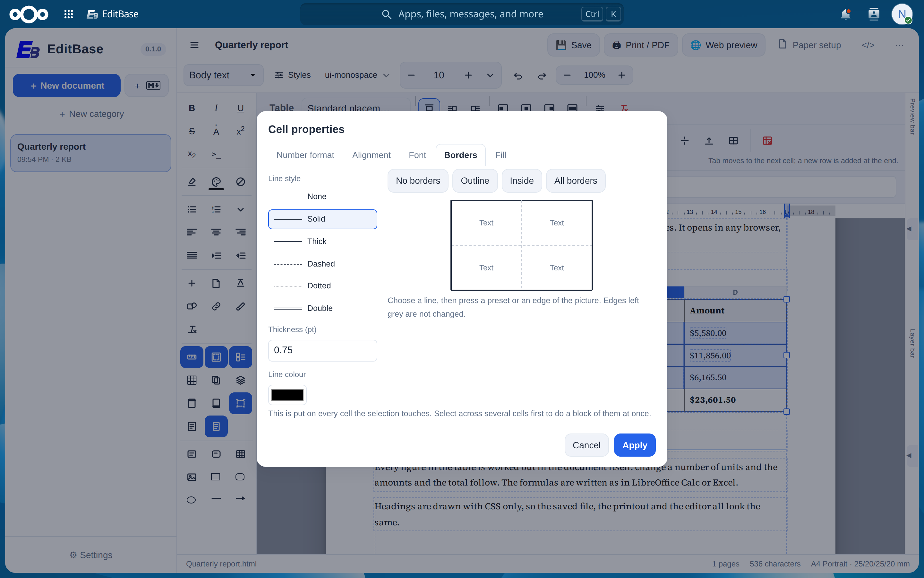The image size is (924, 578).
Task: Insert a bulleted list
Action: pyautogui.click(x=192, y=209)
